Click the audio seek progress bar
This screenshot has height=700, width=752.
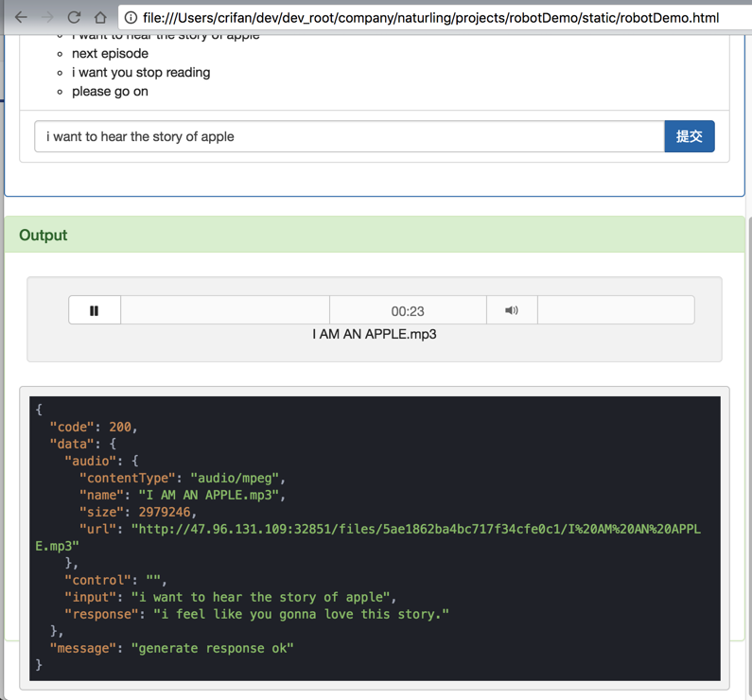225,310
